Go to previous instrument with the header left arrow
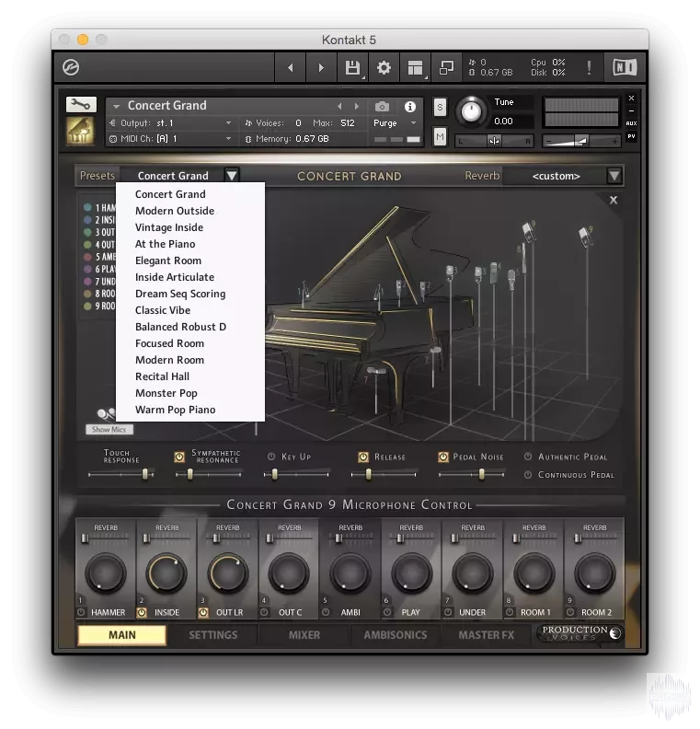The image size is (700, 729). pyautogui.click(x=291, y=68)
